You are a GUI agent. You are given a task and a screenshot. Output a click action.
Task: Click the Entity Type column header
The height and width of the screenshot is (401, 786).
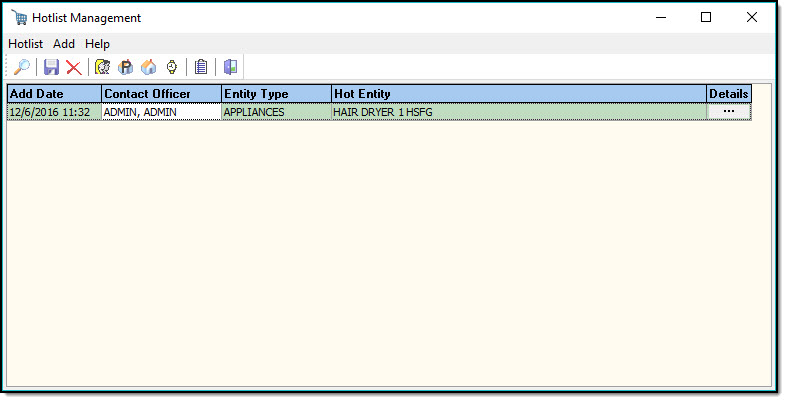tap(276, 94)
